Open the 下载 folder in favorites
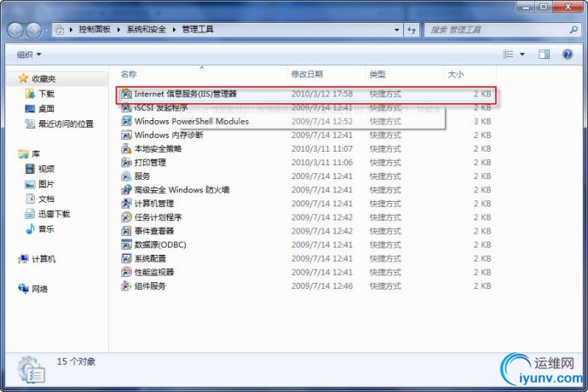 coord(40,94)
